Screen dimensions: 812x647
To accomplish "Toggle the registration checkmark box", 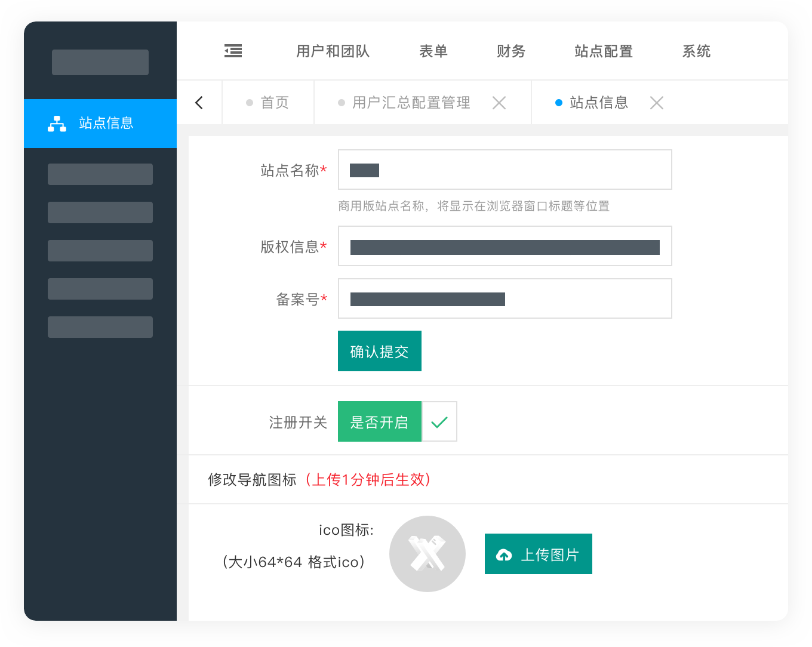I will 439,422.
